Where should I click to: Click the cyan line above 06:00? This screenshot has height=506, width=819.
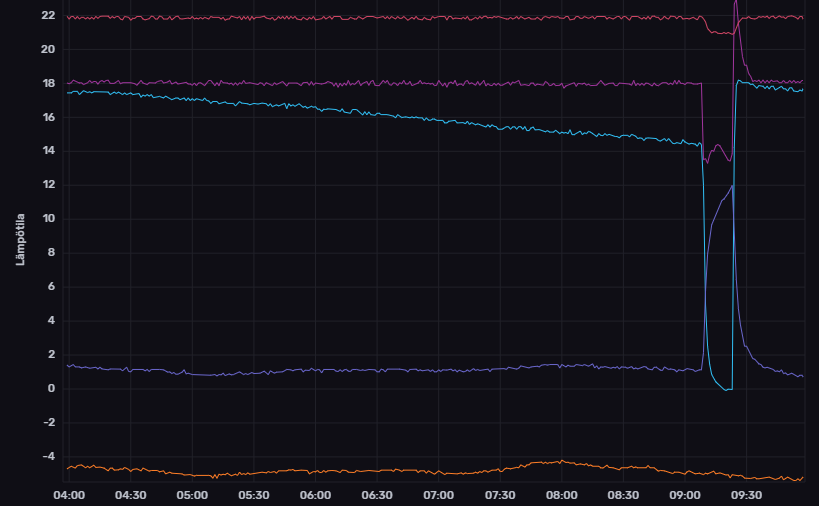315,108
